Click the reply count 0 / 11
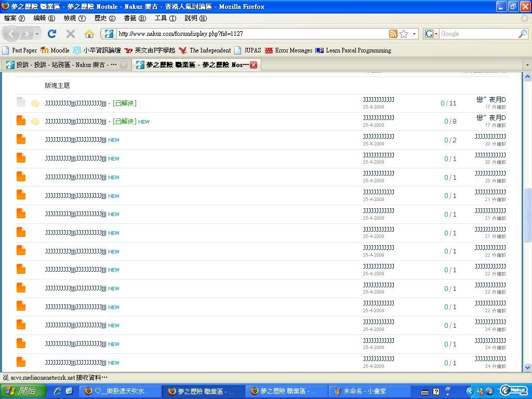 pyautogui.click(x=448, y=103)
